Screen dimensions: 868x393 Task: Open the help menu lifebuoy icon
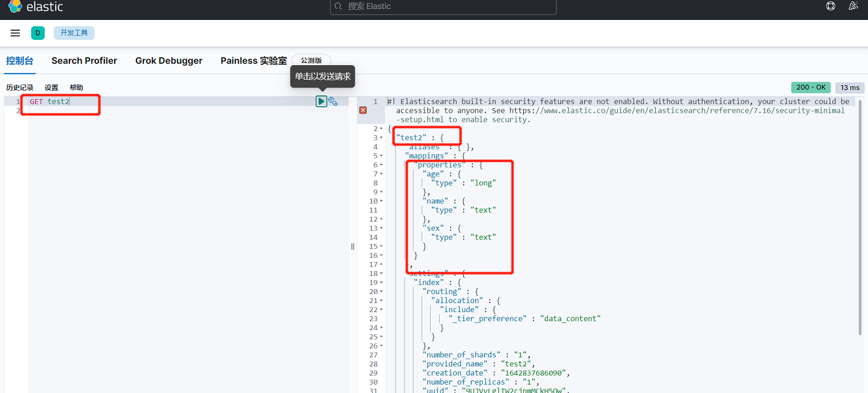(831, 6)
